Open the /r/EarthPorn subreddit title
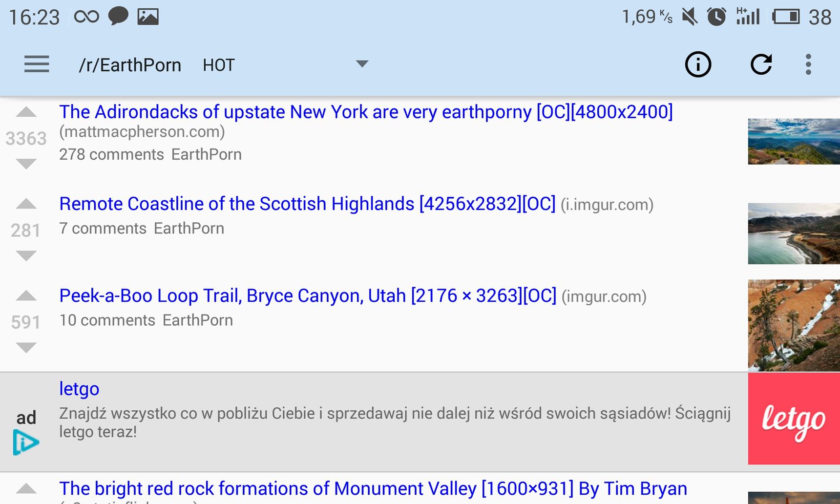Viewport: 840px width, 504px height. tap(130, 65)
